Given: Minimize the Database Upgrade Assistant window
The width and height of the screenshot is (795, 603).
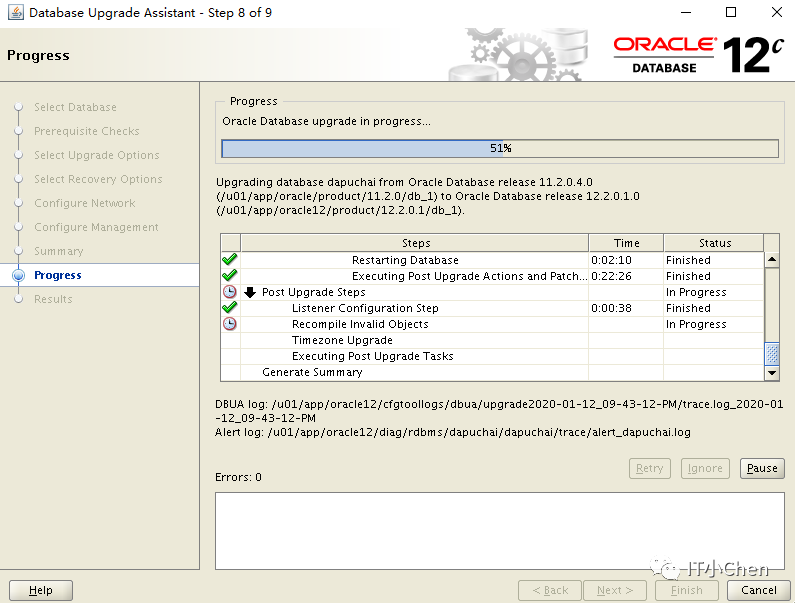Looking at the screenshot, I should point(685,12).
